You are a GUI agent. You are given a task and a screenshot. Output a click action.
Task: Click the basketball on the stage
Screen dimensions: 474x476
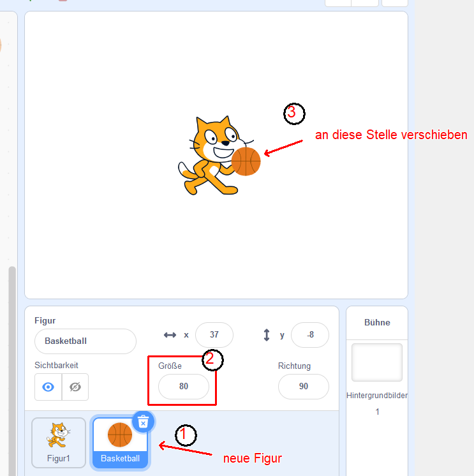[x=246, y=161]
